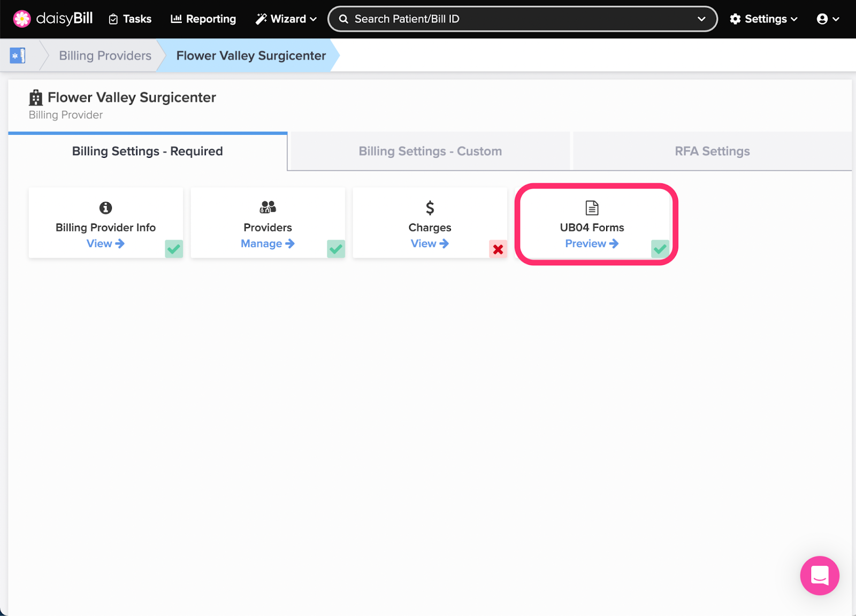Open the user account menu
The width and height of the screenshot is (856, 616).
[828, 19]
